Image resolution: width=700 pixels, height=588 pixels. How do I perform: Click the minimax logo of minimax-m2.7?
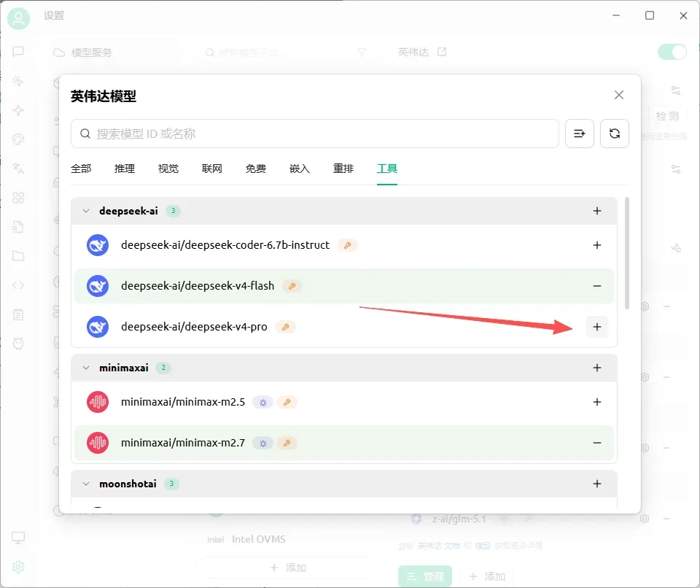(x=97, y=444)
